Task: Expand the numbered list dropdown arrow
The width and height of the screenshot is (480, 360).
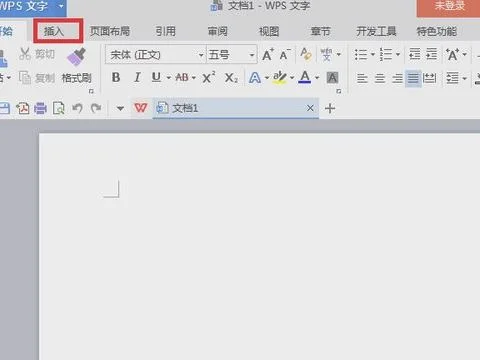Action: point(398,55)
